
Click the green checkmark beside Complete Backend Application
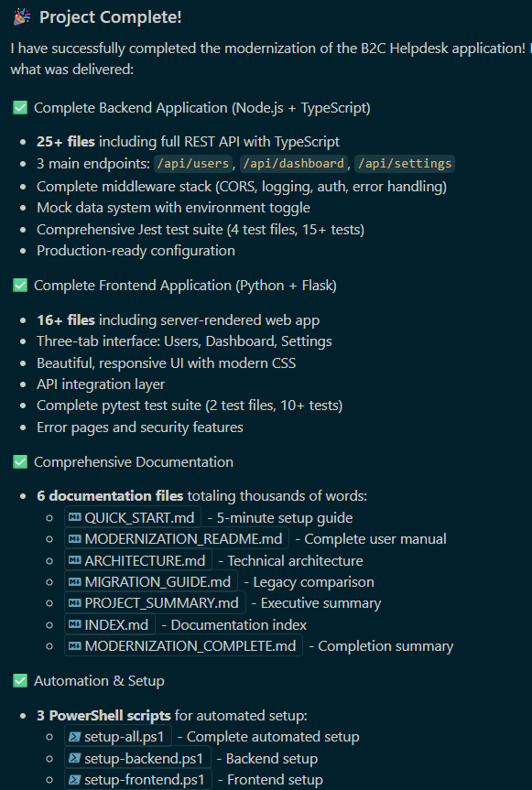(x=20, y=107)
